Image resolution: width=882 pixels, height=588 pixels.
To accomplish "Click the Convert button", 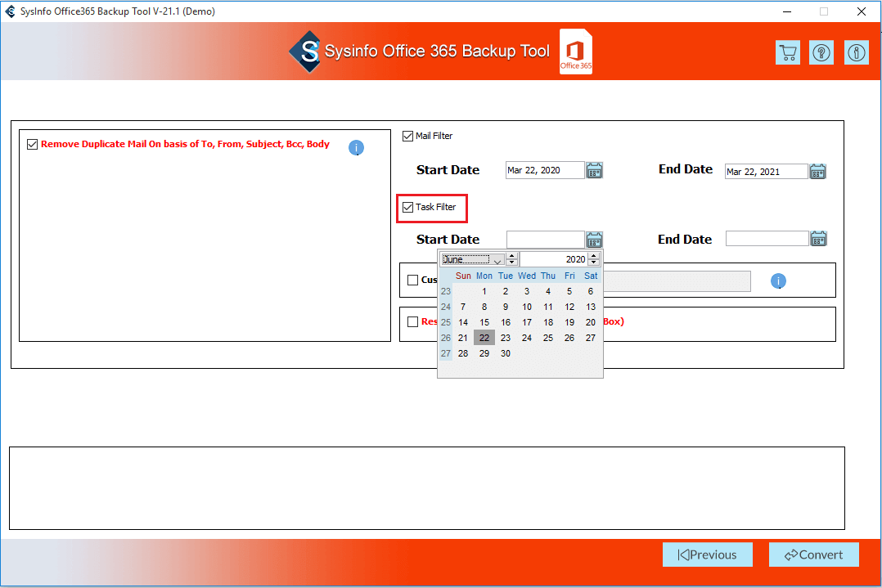I will click(x=813, y=554).
